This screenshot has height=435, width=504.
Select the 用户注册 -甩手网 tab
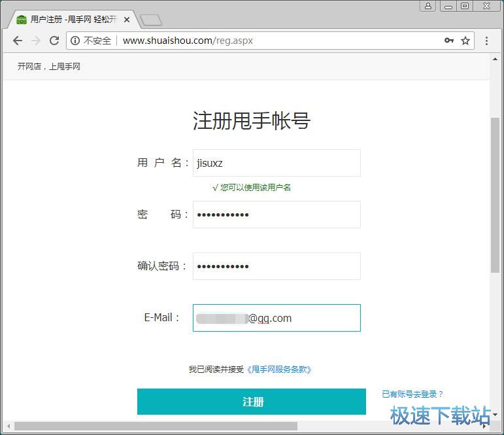(73, 20)
